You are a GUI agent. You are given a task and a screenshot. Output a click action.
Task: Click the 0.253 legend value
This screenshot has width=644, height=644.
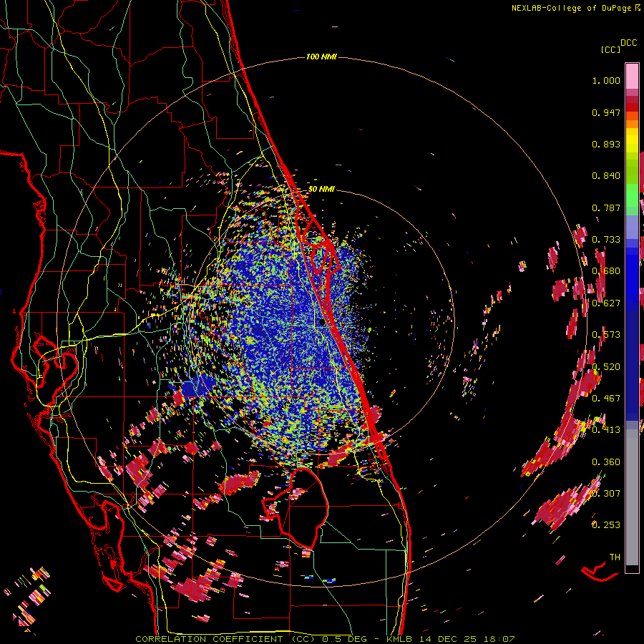coord(606,525)
